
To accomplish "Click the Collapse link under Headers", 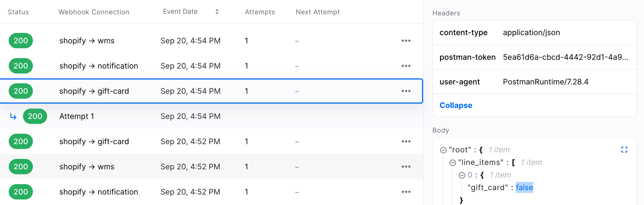I will (x=456, y=105).
